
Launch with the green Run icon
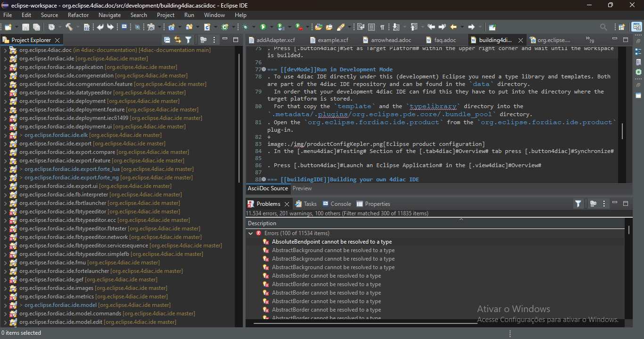click(x=263, y=27)
